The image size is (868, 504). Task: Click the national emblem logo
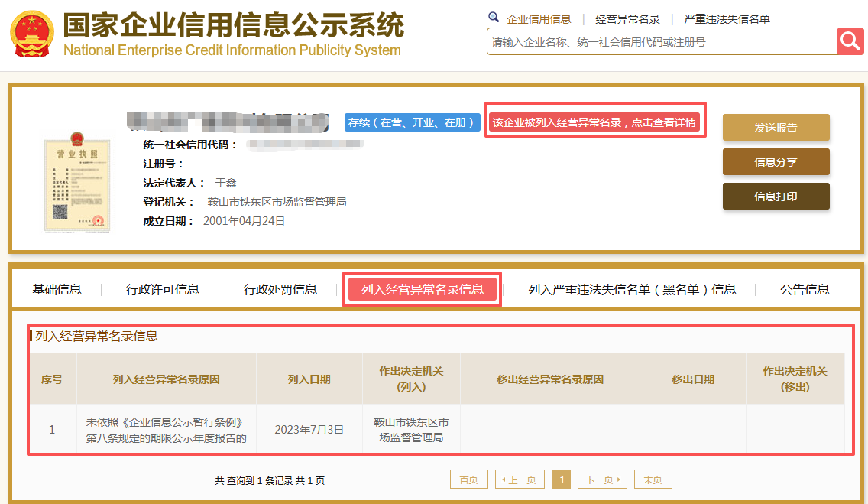click(x=33, y=34)
